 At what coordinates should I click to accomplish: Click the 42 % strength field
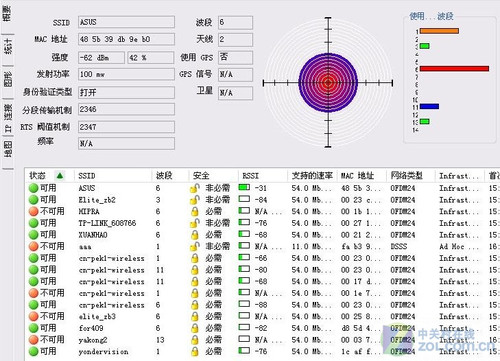(151, 58)
